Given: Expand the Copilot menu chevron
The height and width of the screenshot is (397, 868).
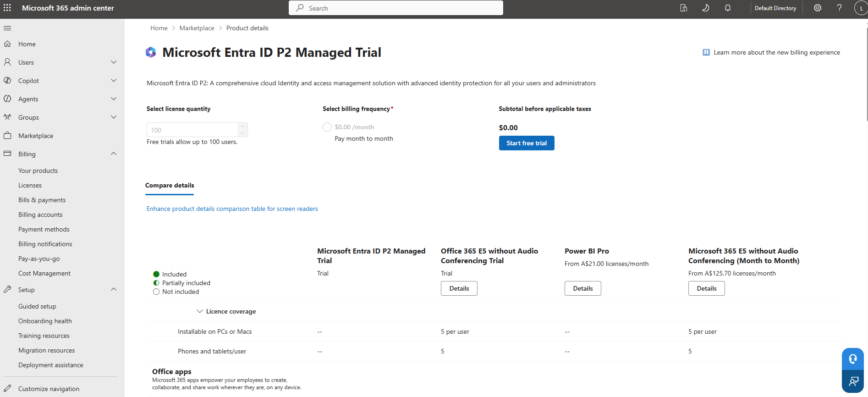Looking at the screenshot, I should (x=114, y=80).
